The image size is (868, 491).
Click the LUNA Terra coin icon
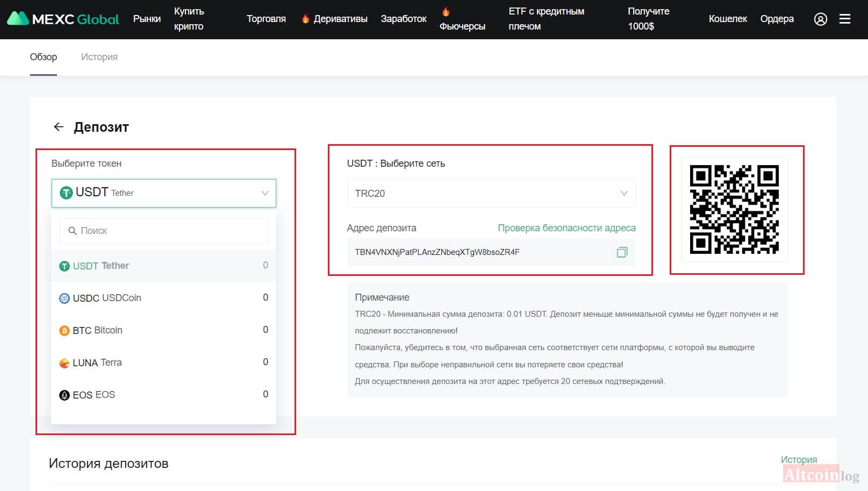coord(64,363)
